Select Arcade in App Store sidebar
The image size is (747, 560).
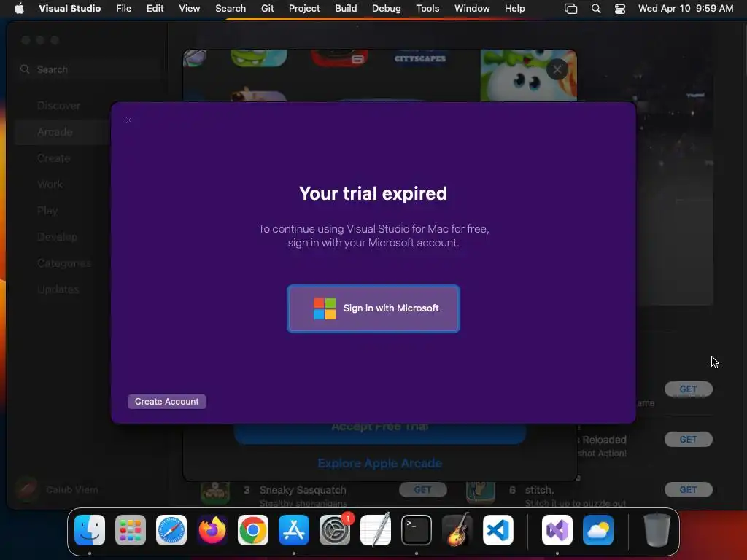tap(55, 132)
